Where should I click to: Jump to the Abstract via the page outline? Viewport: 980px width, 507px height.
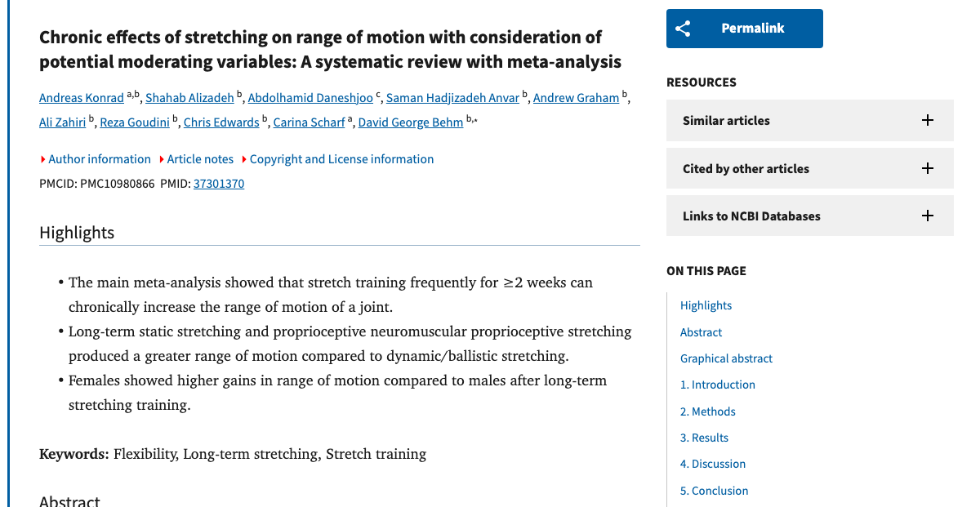click(701, 331)
